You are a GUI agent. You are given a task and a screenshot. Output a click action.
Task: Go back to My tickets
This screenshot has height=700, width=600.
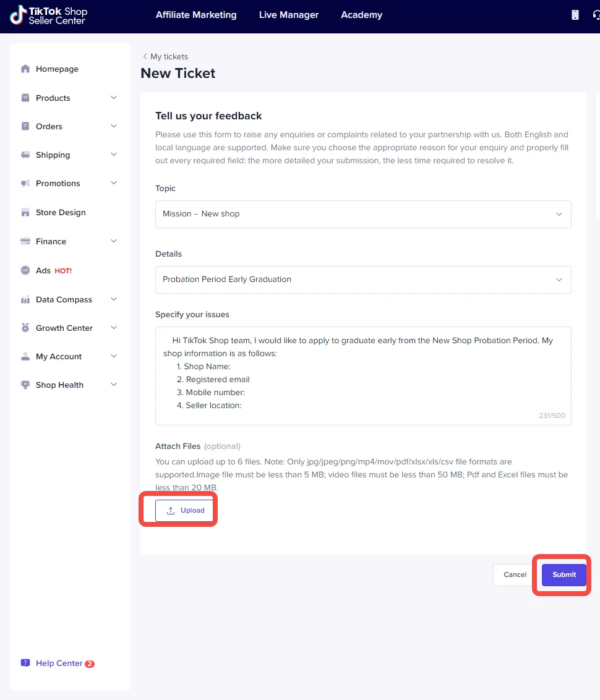tap(165, 56)
